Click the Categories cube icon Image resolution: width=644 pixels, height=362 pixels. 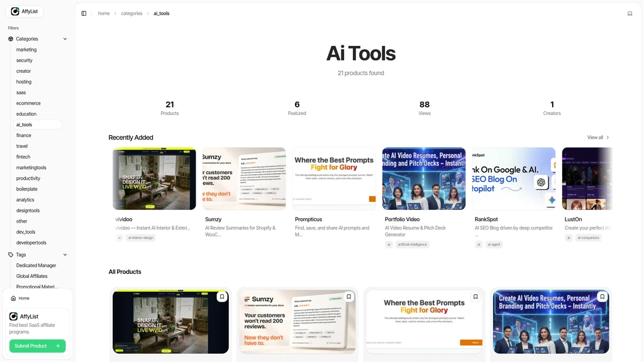tap(11, 39)
